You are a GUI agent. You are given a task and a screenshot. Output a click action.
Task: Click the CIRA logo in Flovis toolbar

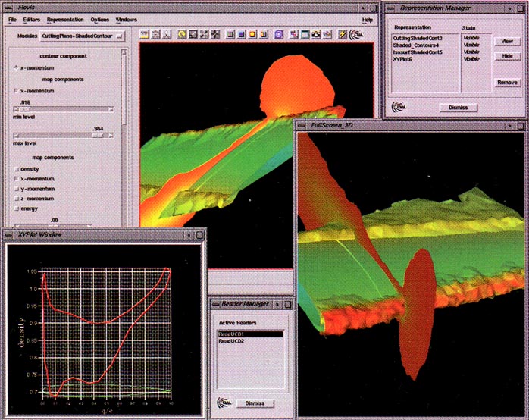pyautogui.click(x=356, y=34)
